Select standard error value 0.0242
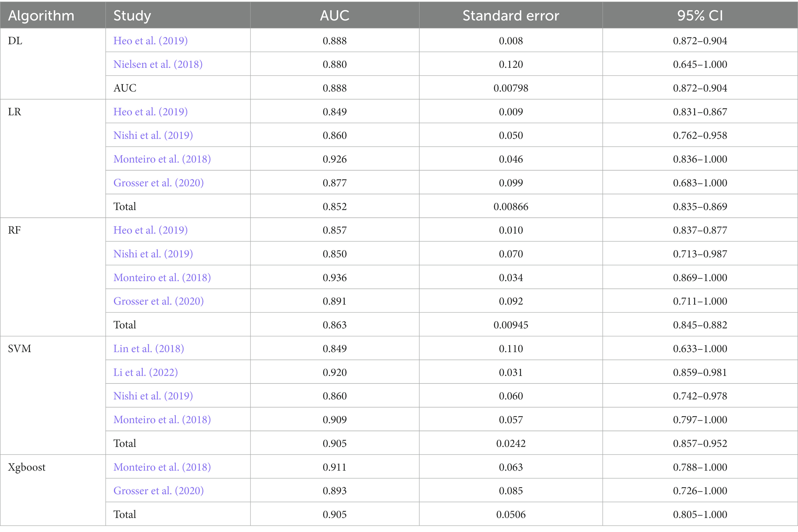The image size is (798, 532). coord(511,443)
